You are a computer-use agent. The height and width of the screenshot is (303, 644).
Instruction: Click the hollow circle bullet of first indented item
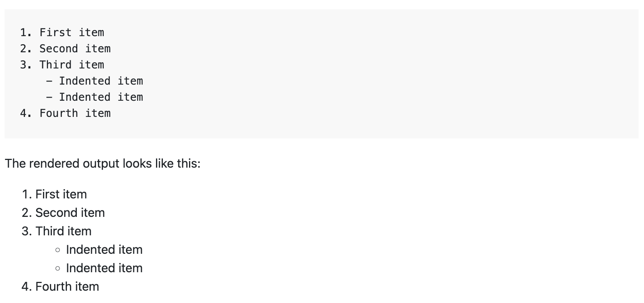click(58, 250)
